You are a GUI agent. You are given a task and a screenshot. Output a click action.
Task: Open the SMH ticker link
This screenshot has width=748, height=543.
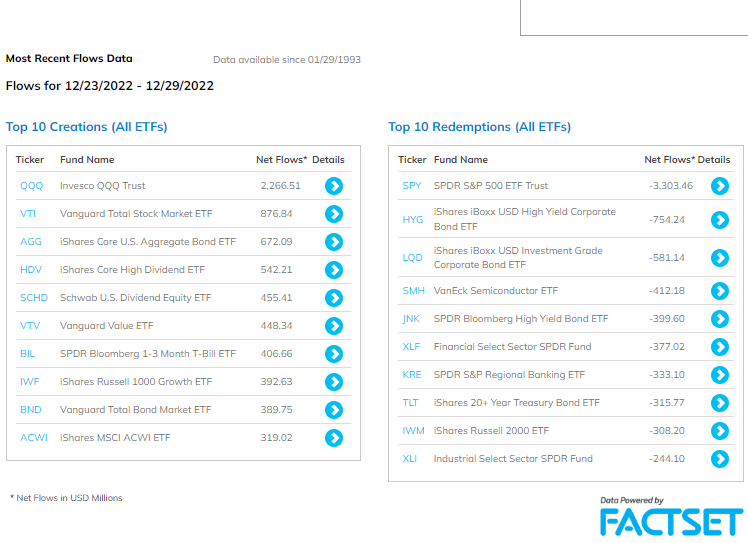pos(413,291)
